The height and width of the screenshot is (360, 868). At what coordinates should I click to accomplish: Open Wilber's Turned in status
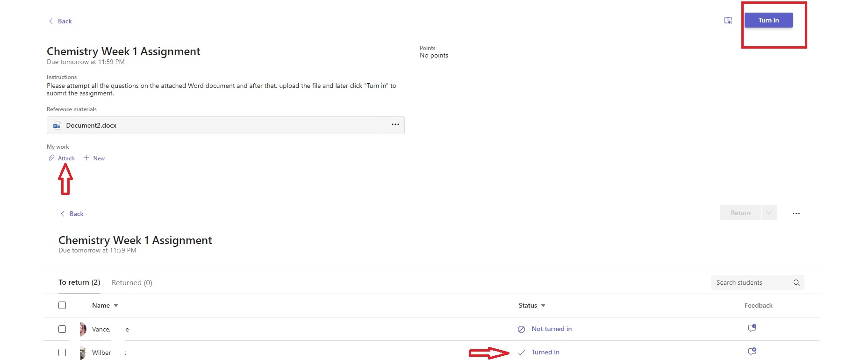click(x=545, y=352)
